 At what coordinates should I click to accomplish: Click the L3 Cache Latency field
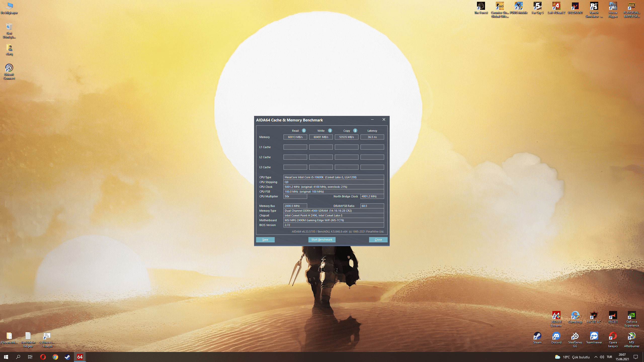pos(372,167)
